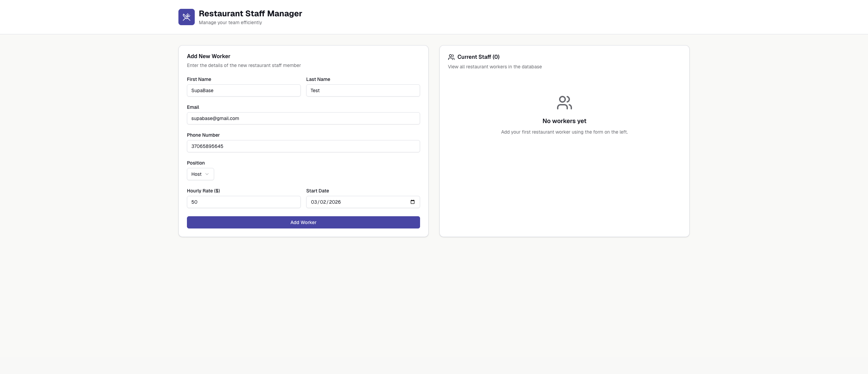Click the Start Date month segment 03
The width and height of the screenshot is (868, 374).
click(x=314, y=202)
